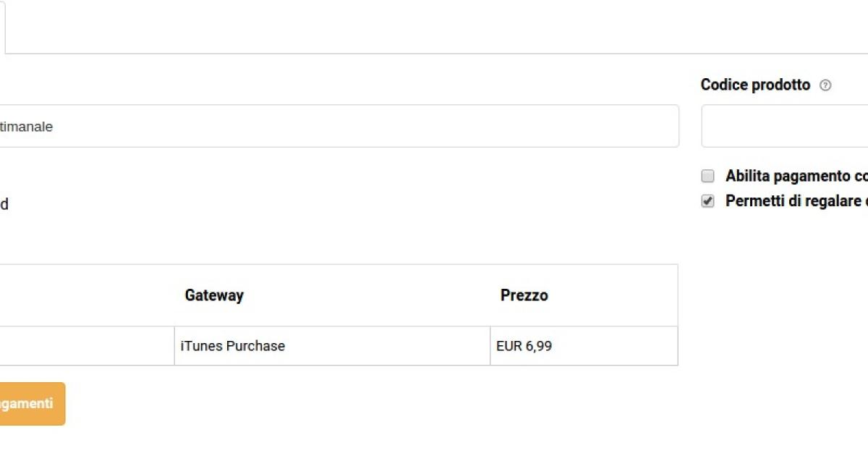Click the Codice prodotto field label

tap(755, 85)
